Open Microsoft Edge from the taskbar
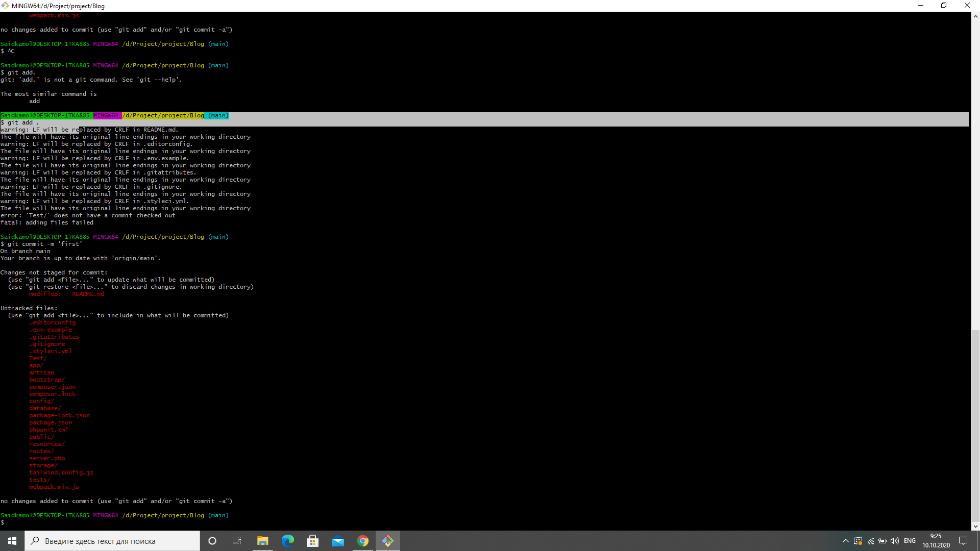This screenshot has height=551, width=980. 288,541
